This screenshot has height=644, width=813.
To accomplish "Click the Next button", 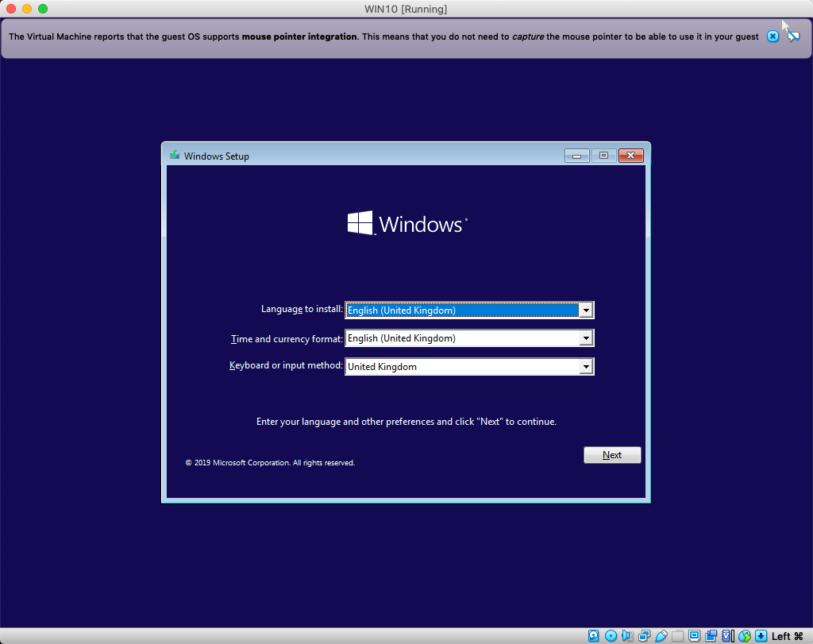I will pos(612,455).
